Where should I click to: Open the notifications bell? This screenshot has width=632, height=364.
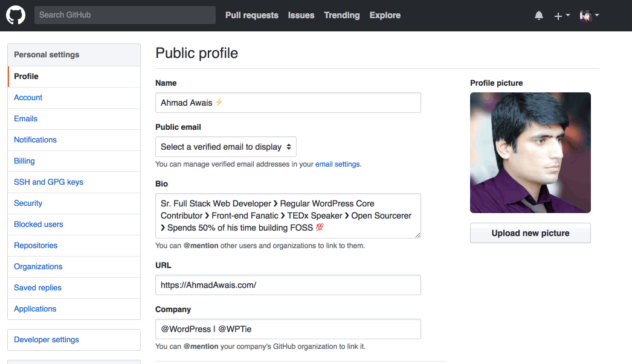coord(539,16)
